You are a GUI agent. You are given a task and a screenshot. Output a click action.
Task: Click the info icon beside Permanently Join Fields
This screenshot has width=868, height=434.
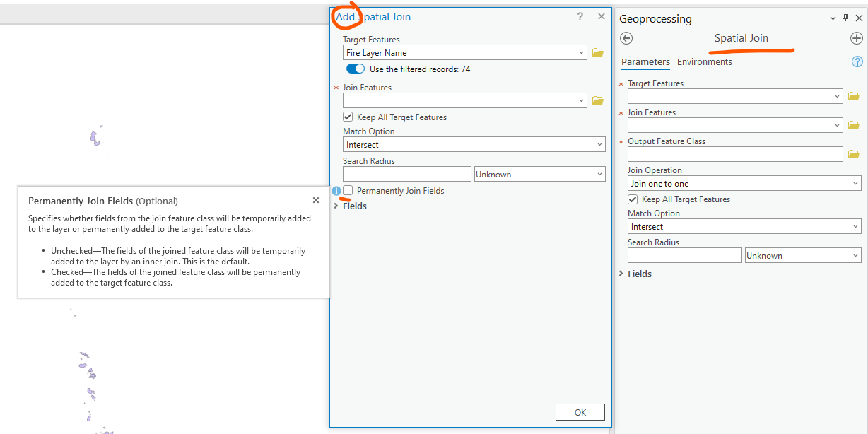pos(336,191)
